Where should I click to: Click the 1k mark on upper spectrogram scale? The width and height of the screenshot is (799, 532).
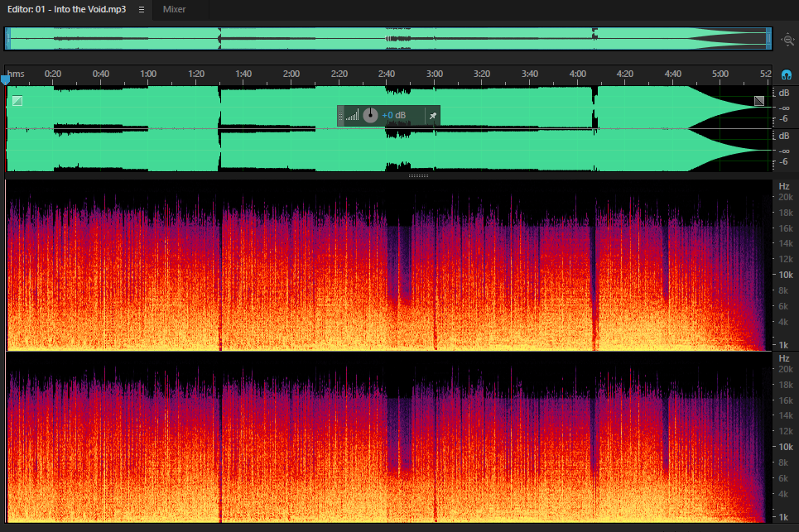784,345
